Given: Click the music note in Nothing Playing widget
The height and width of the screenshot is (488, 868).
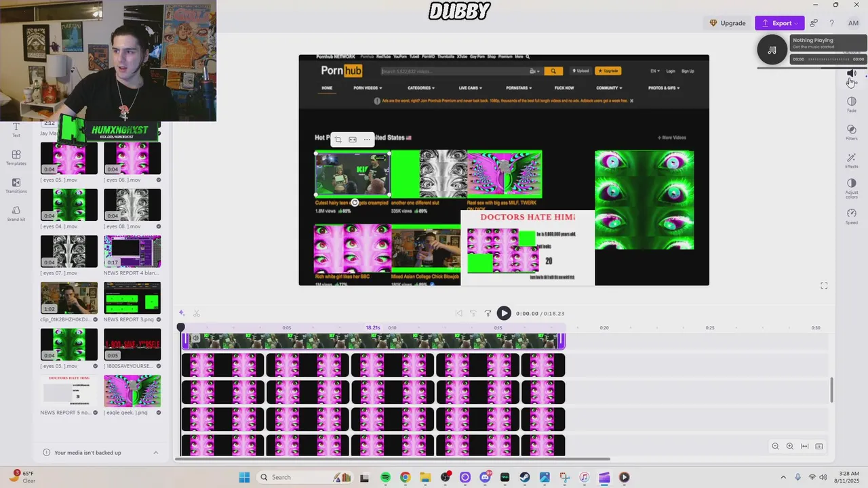Looking at the screenshot, I should point(772,50).
